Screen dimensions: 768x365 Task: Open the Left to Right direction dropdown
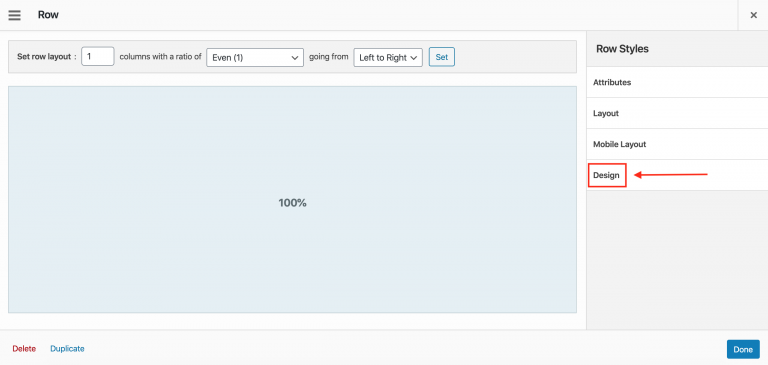(388, 57)
